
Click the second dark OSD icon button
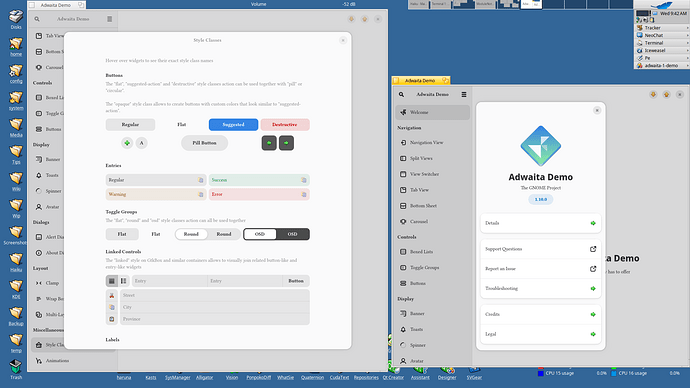286,143
